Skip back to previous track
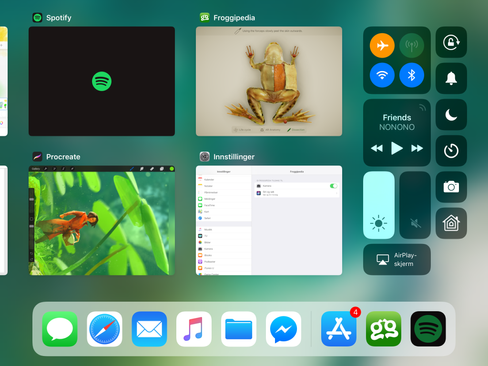The image size is (488, 366). (x=377, y=148)
